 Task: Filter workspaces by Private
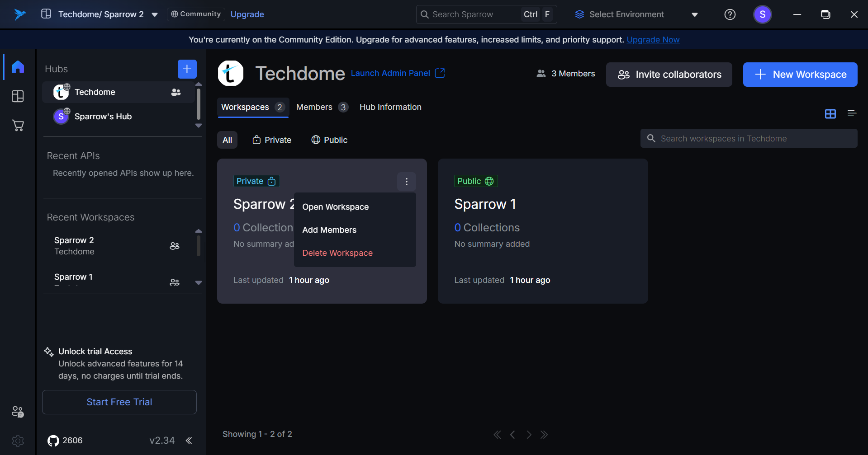(272, 140)
